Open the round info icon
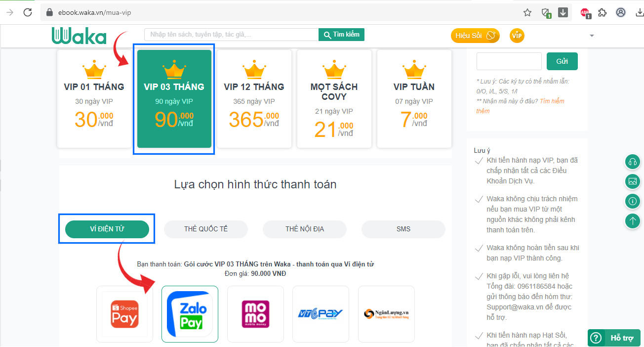 click(x=632, y=201)
